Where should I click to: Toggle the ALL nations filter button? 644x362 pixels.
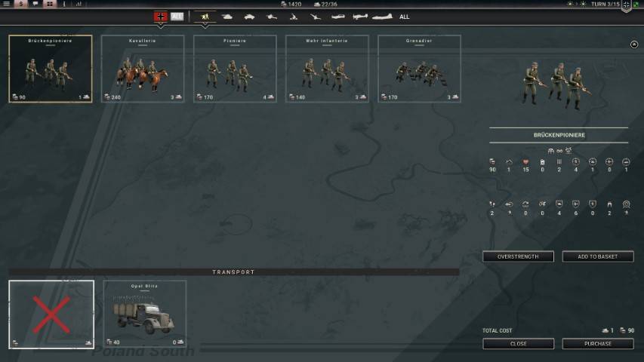pos(177,16)
